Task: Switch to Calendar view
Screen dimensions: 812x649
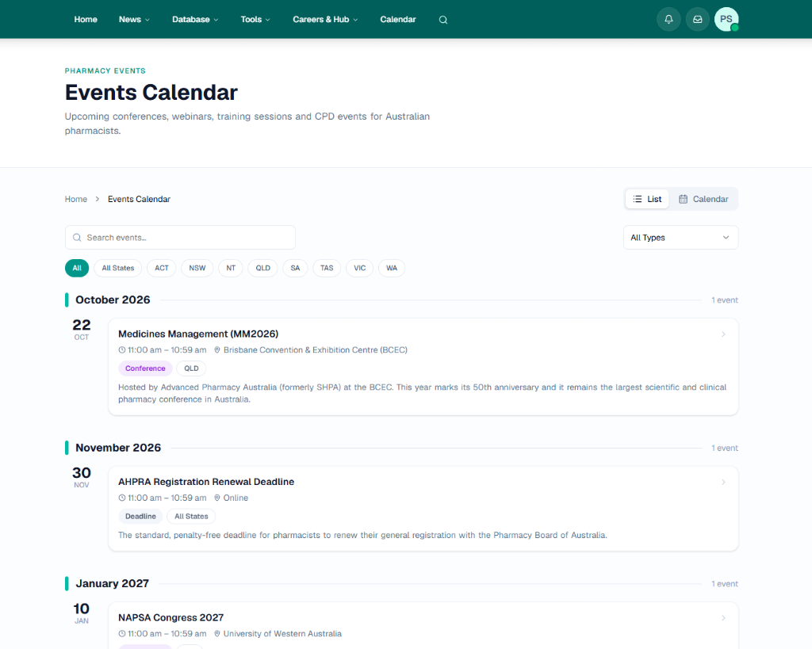Action: [703, 199]
